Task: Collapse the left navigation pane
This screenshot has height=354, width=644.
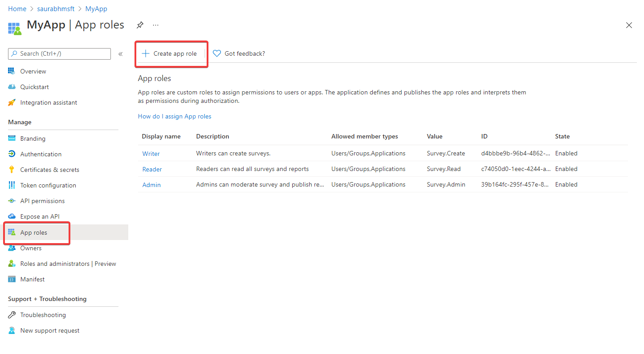Action: click(x=120, y=53)
